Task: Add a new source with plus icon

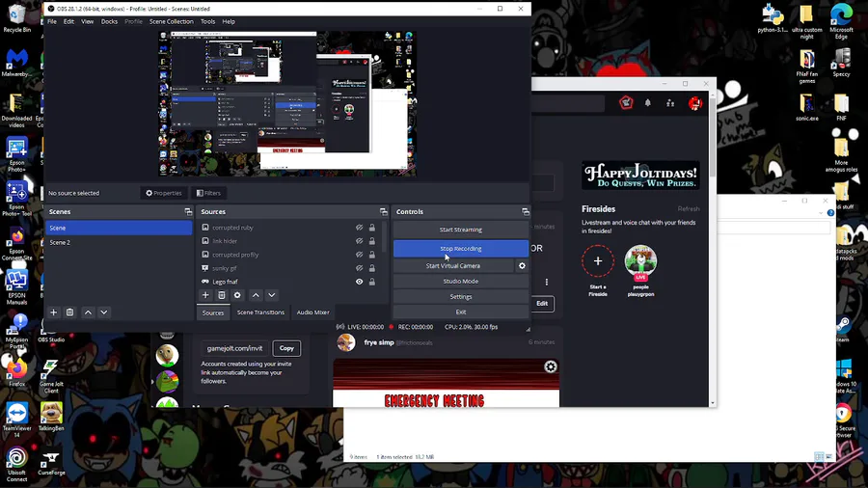Action: [205, 295]
